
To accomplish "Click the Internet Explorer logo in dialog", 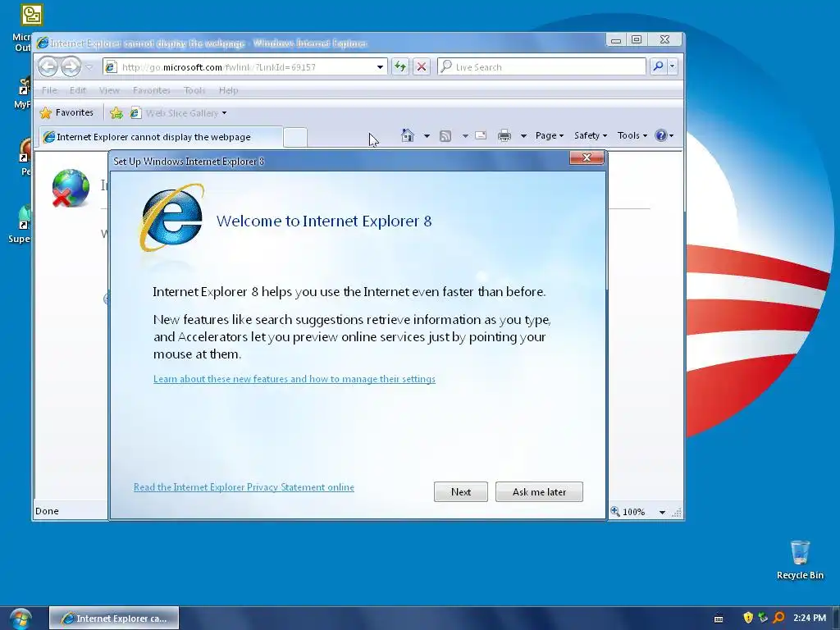I will click(x=172, y=217).
